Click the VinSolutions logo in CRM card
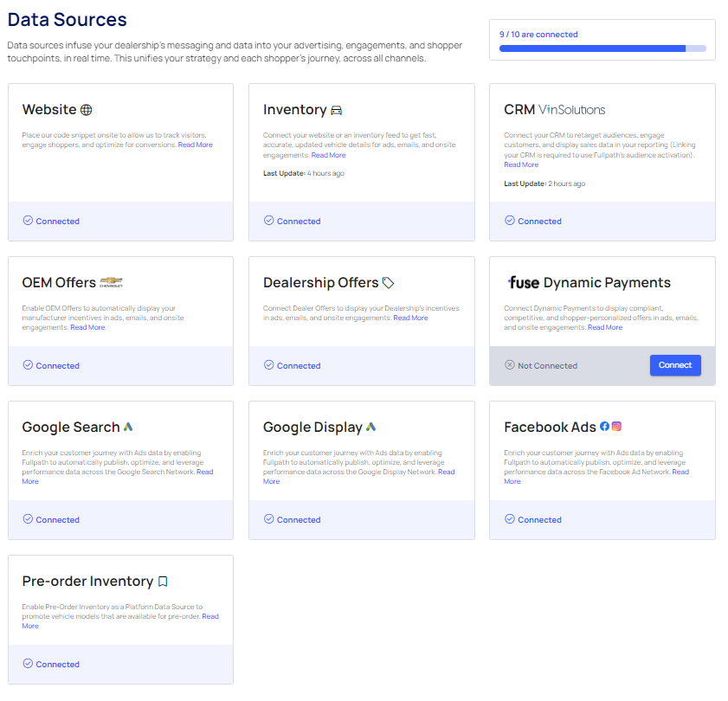728x701 pixels. click(571, 110)
